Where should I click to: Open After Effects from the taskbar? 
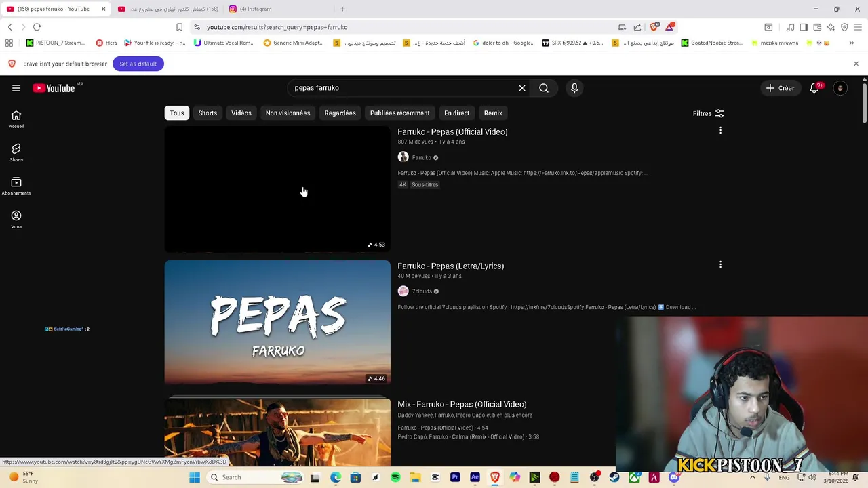(x=475, y=477)
